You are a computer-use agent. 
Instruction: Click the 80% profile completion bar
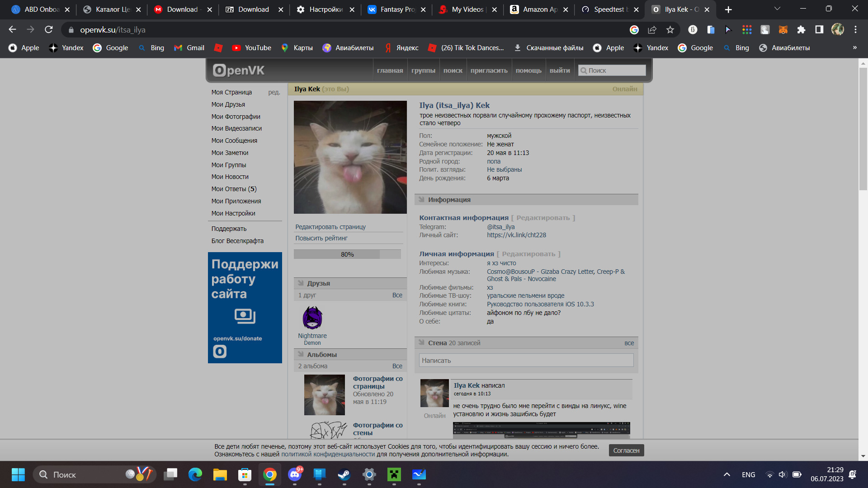pos(347,254)
